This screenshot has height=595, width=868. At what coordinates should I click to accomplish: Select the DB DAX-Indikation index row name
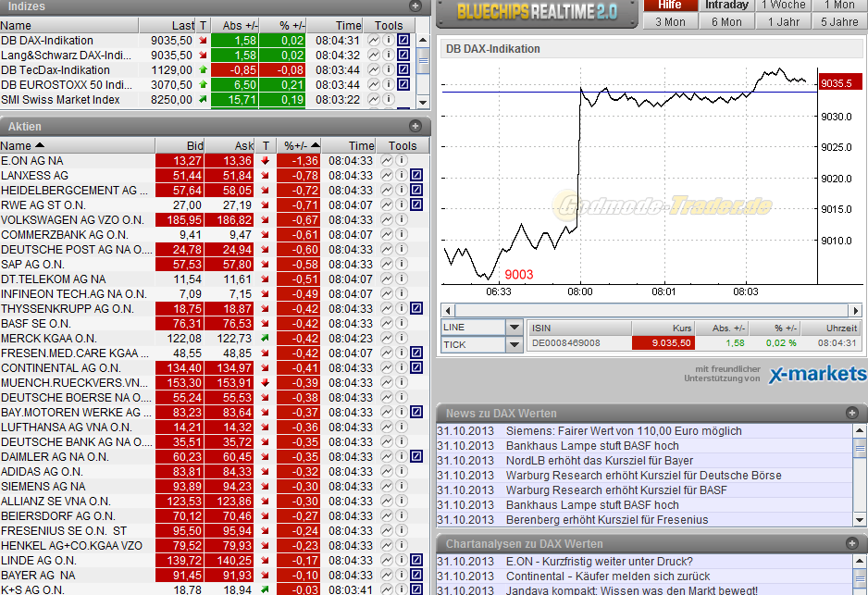pos(47,41)
